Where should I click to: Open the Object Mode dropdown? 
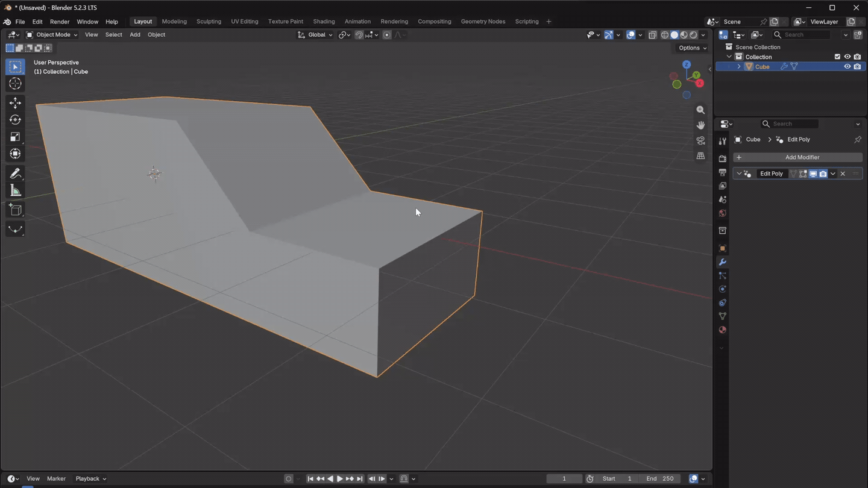(x=52, y=35)
